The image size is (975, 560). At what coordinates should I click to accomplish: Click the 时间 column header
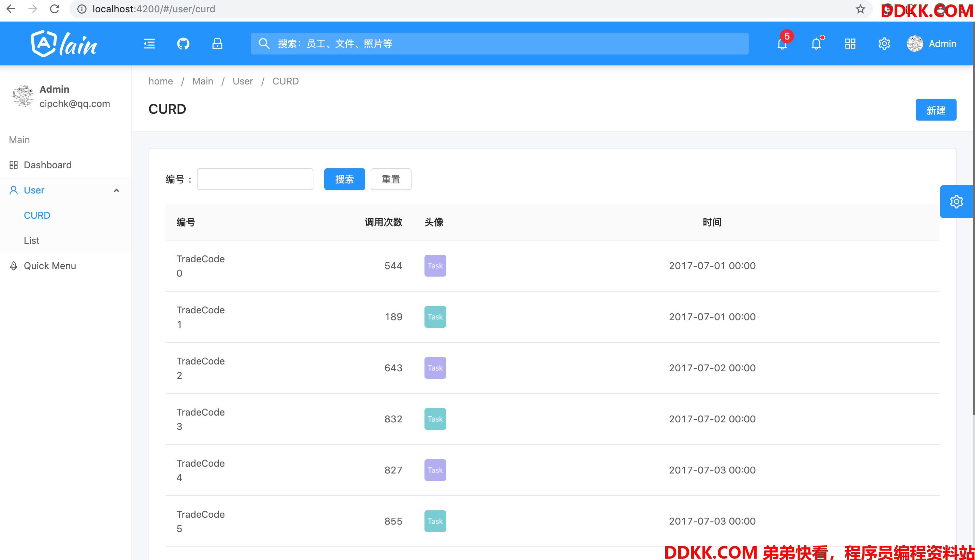pos(712,222)
